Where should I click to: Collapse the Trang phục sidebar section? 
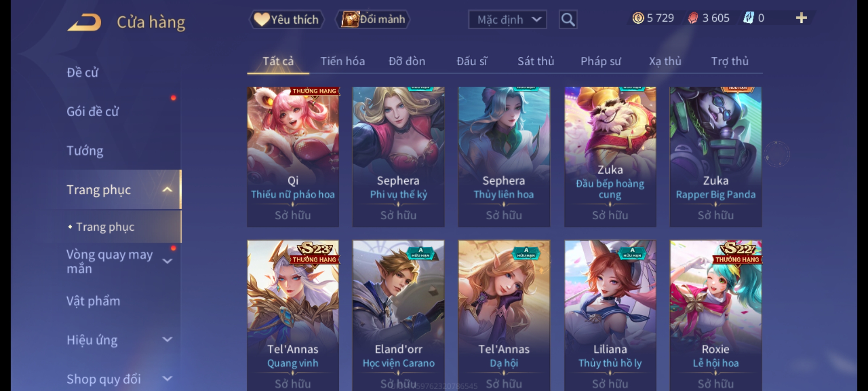[x=167, y=190]
